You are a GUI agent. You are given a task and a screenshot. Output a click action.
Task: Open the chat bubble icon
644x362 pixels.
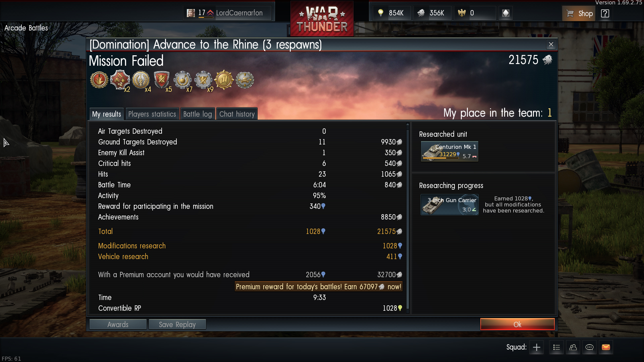coord(589,347)
